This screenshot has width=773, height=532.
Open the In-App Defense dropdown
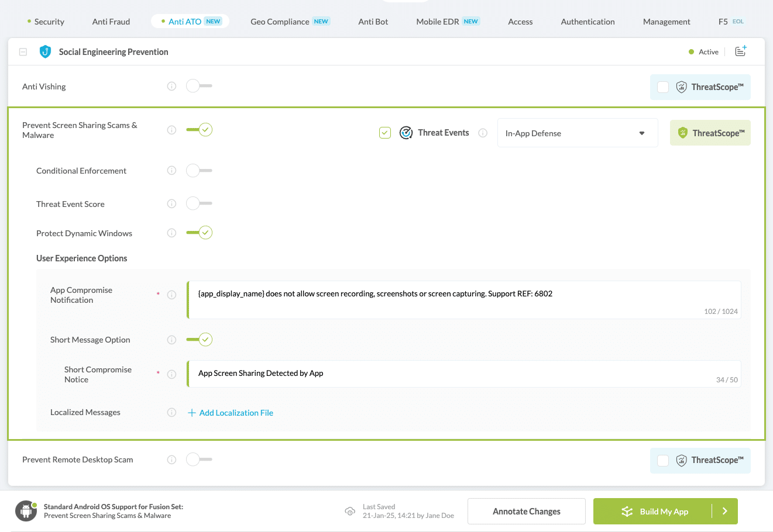577,133
